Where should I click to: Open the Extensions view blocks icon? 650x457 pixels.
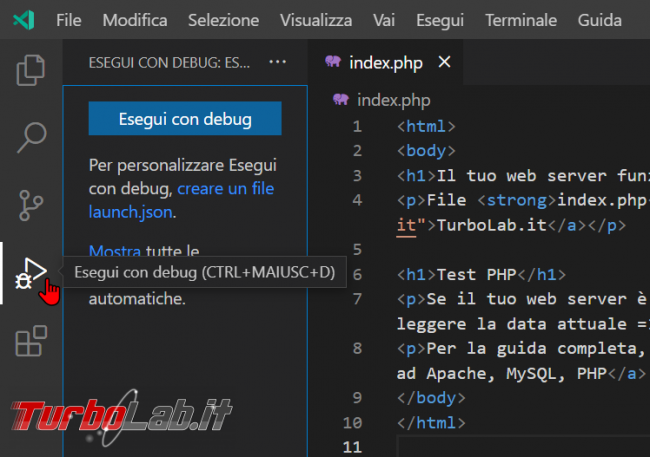click(31, 341)
